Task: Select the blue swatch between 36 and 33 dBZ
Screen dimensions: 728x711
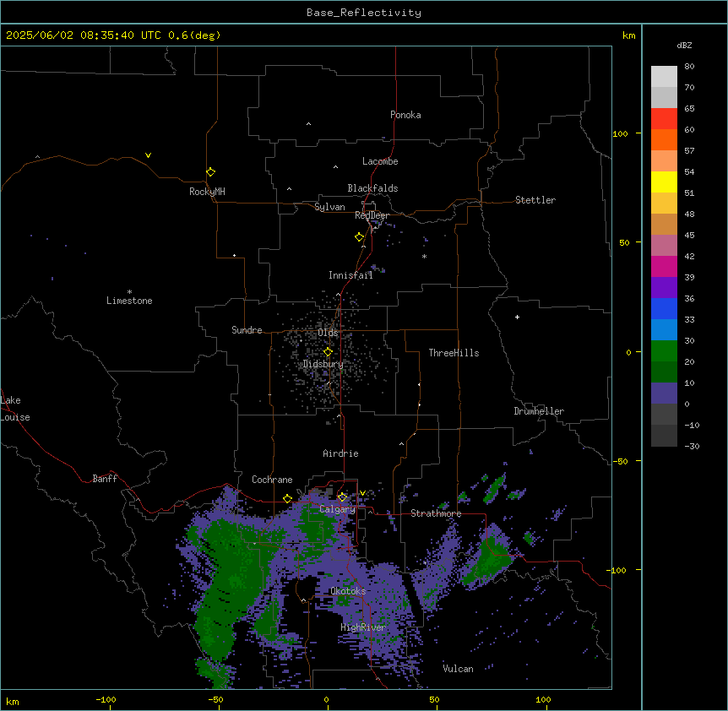Action: pos(664,308)
